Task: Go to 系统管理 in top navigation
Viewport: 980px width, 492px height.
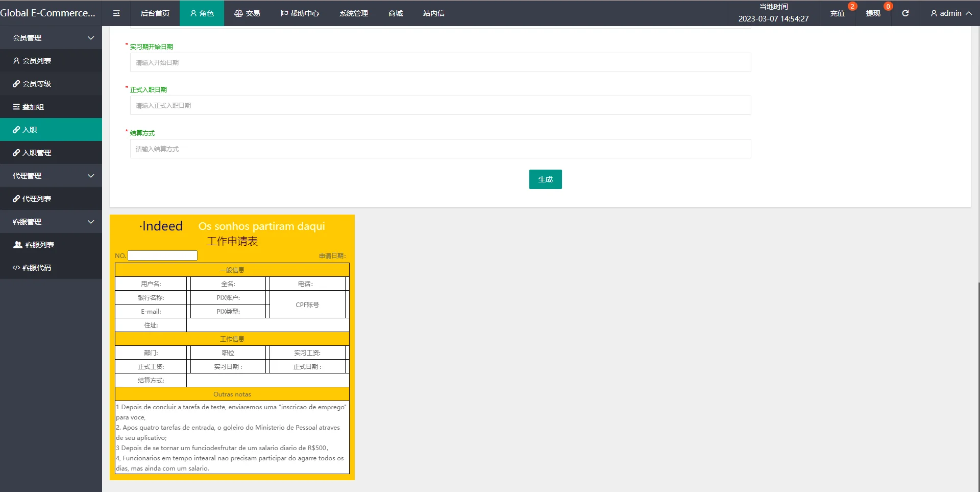Action: [x=353, y=13]
